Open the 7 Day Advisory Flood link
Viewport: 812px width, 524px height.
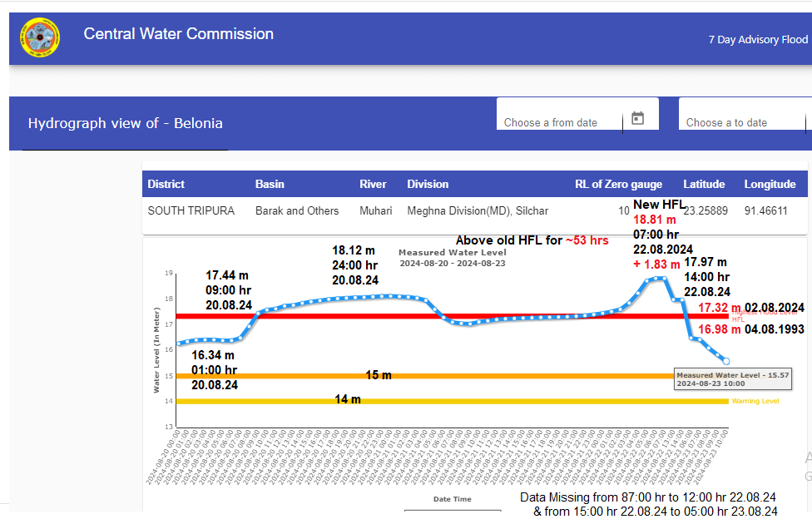pos(757,39)
